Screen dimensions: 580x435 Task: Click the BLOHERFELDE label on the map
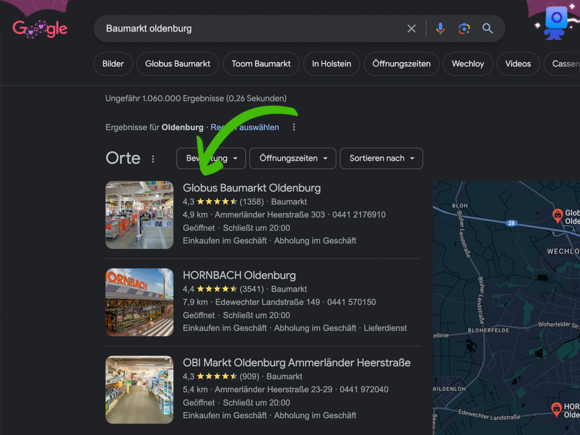488,330
